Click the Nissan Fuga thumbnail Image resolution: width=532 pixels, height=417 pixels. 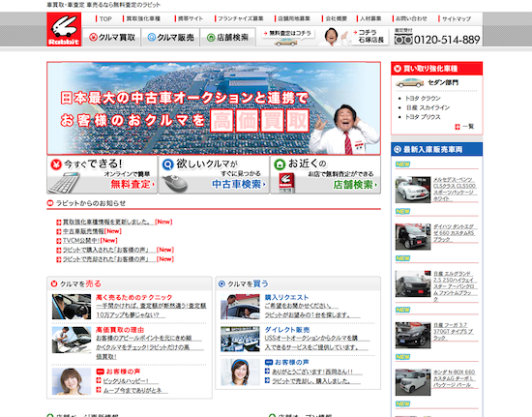pyautogui.click(x=413, y=335)
